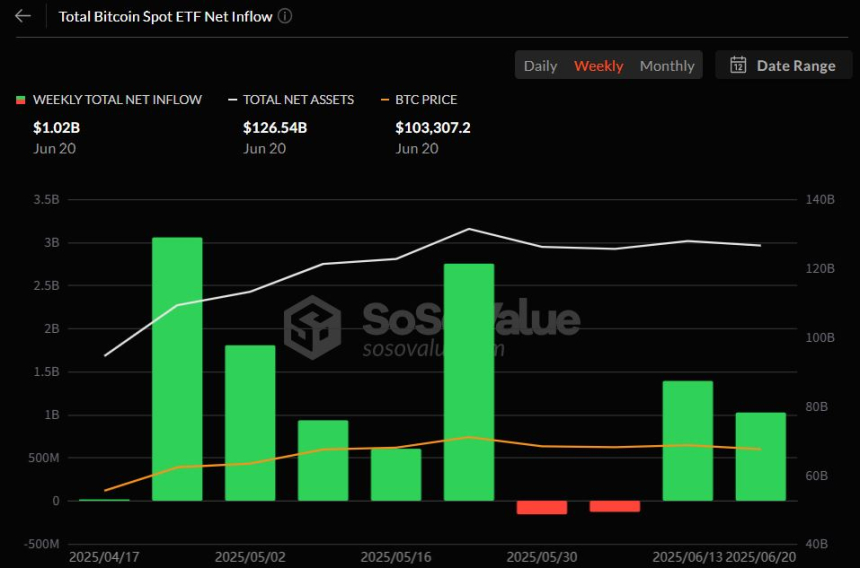Click the red outflow bar at 2025/05/30
Image resolution: width=860 pixels, height=568 pixels.
point(542,507)
